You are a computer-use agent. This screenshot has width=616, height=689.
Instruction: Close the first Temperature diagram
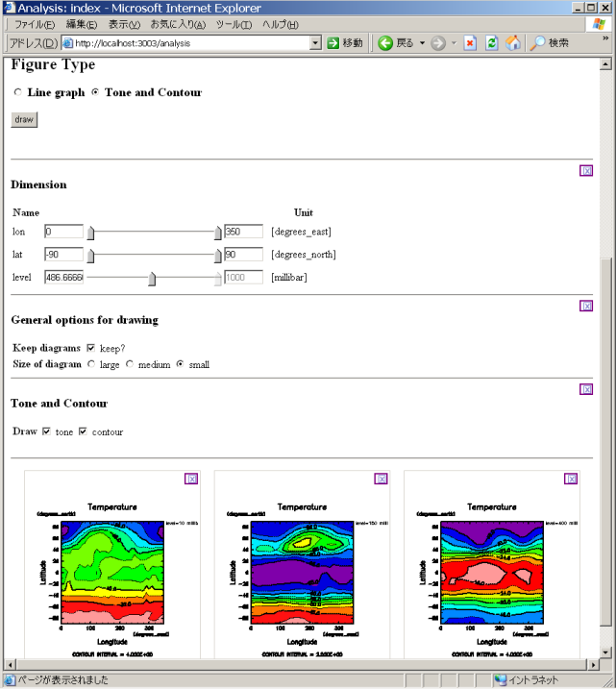[x=191, y=479]
